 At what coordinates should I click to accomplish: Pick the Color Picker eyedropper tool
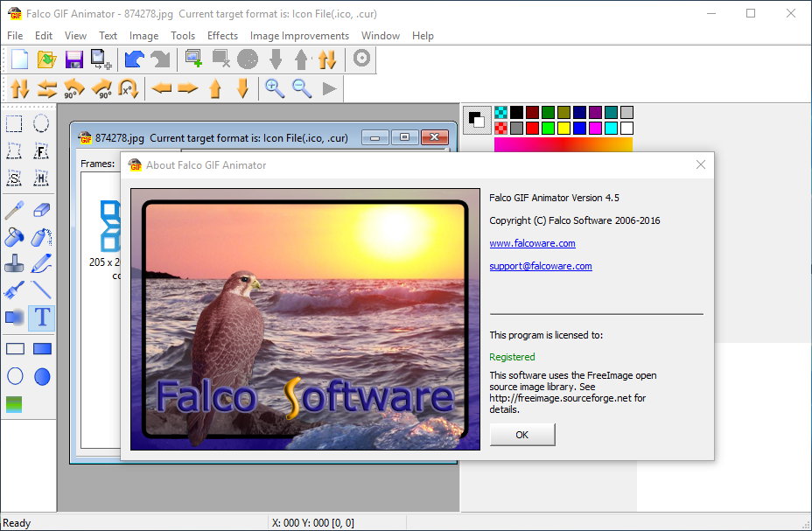point(15,210)
